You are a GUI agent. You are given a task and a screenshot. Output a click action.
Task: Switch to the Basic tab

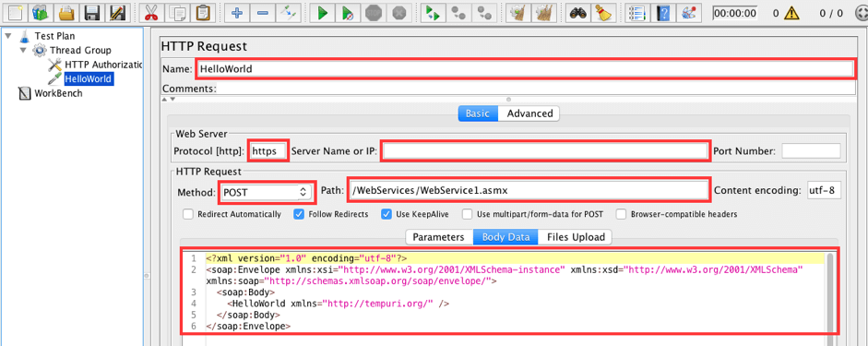(x=478, y=113)
